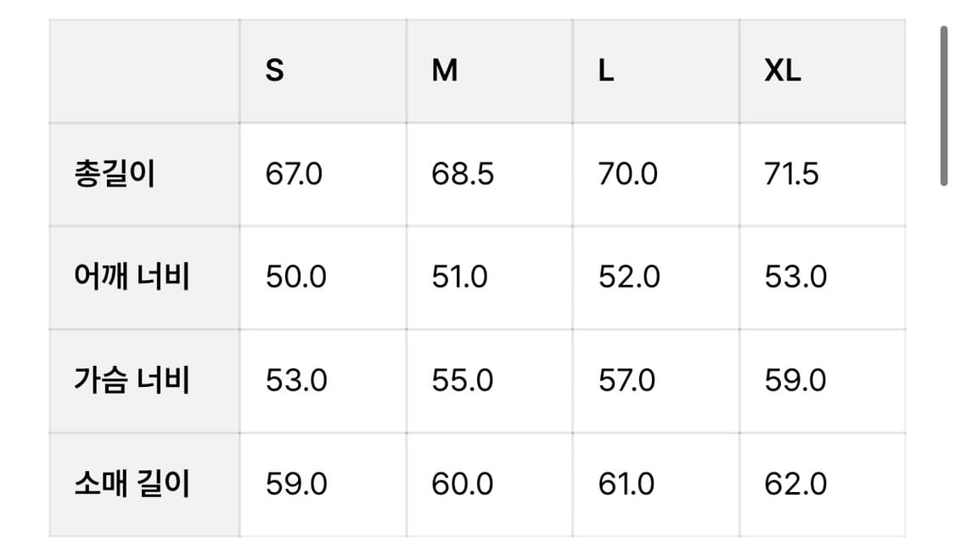955x560 pixels.
Task: Click the 71.5 value cell
Action: (x=792, y=175)
